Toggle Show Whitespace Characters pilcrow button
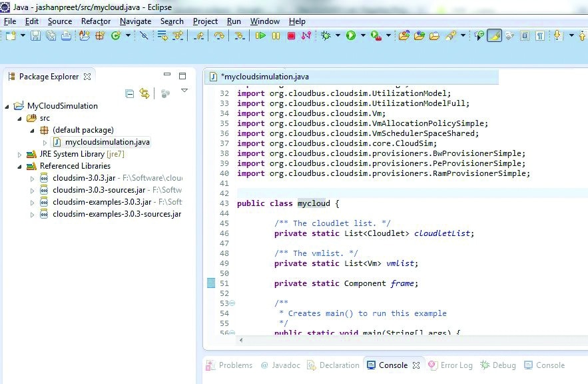The height and width of the screenshot is (384, 588). click(539, 36)
